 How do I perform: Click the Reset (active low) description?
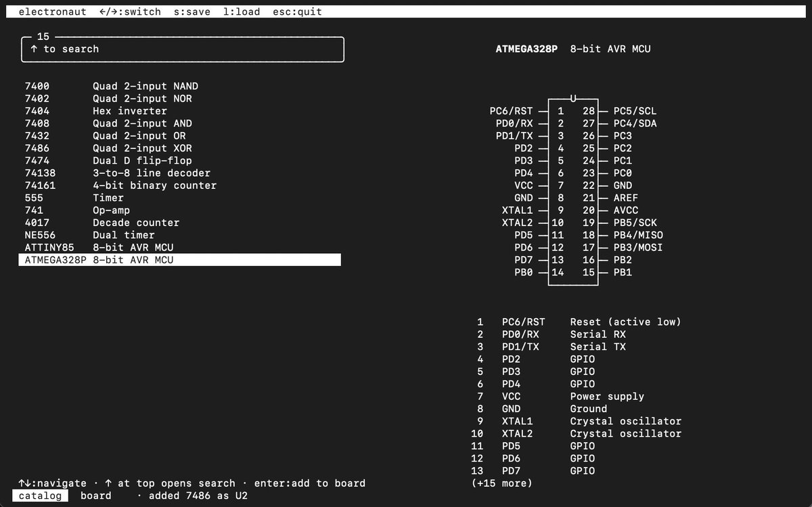(626, 322)
